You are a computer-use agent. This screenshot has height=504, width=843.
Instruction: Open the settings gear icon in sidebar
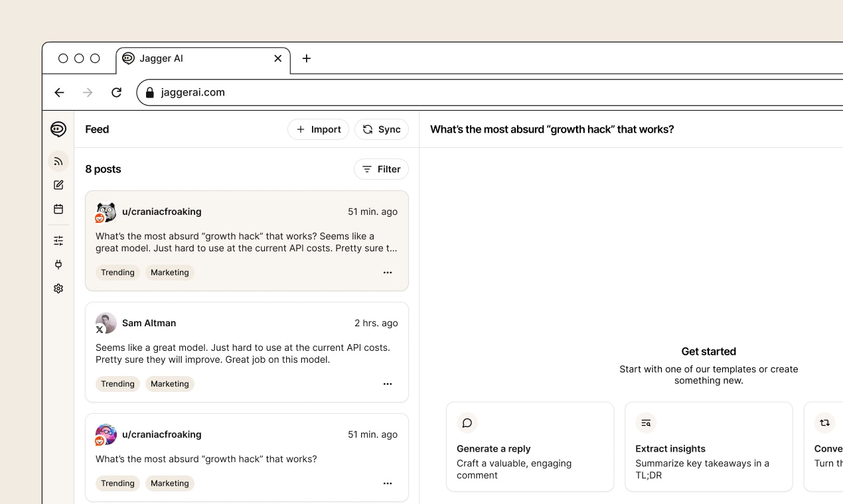[58, 288]
